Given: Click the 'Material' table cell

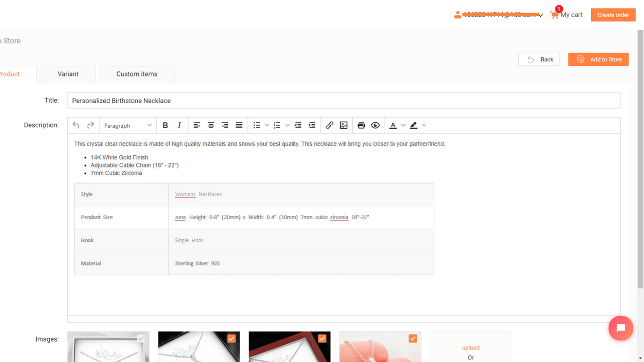Looking at the screenshot, I should click(121, 263).
